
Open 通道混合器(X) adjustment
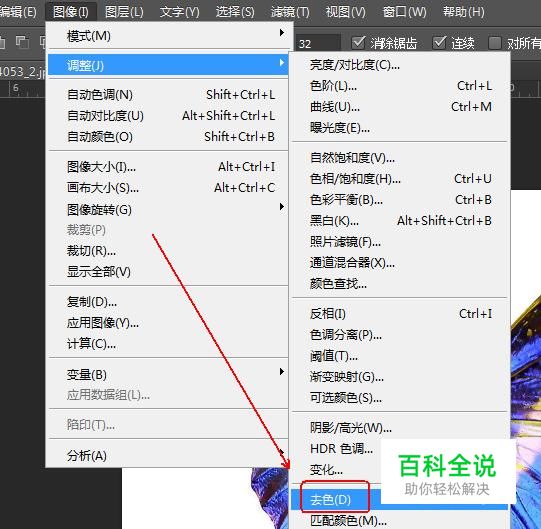(400, 263)
